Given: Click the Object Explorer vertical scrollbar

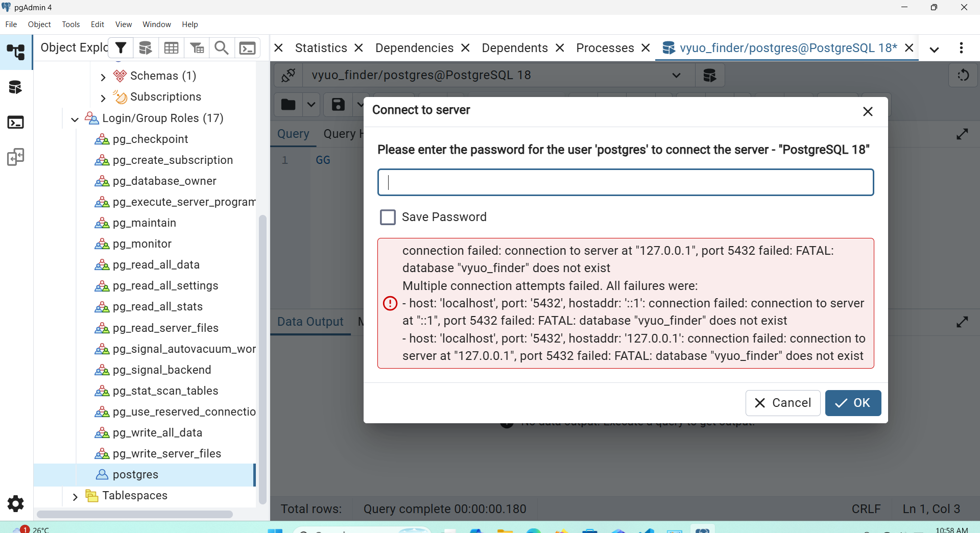Looking at the screenshot, I should [262, 359].
